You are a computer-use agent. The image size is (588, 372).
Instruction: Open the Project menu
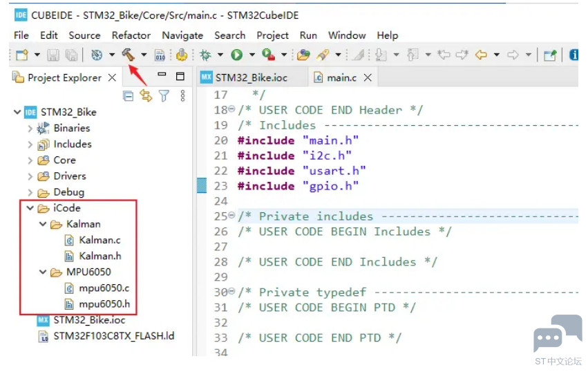(273, 36)
